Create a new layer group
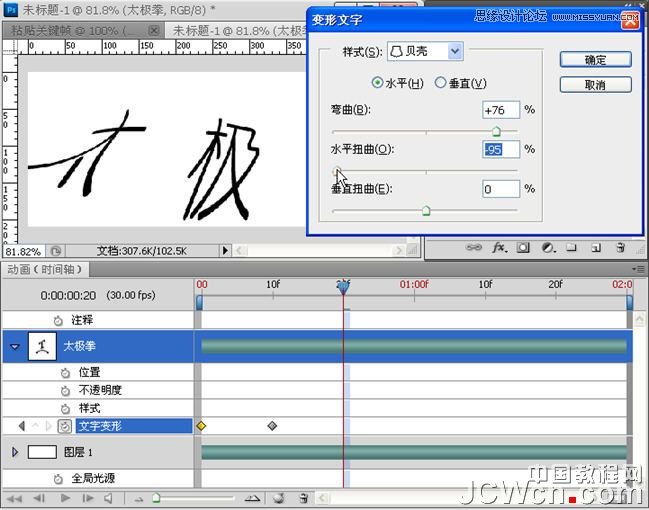Screen dimensions: 649x510 pyautogui.click(x=572, y=248)
